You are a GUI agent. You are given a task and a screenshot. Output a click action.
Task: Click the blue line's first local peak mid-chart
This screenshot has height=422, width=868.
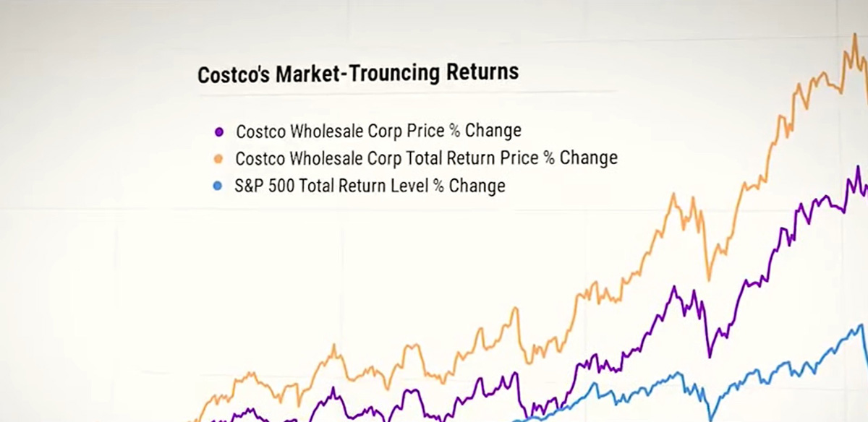(x=593, y=383)
